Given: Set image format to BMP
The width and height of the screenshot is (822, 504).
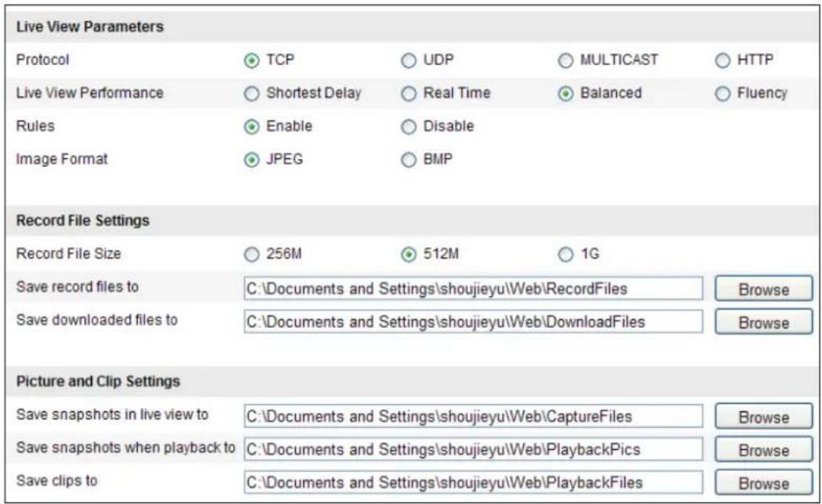Looking at the screenshot, I should pos(409,160).
